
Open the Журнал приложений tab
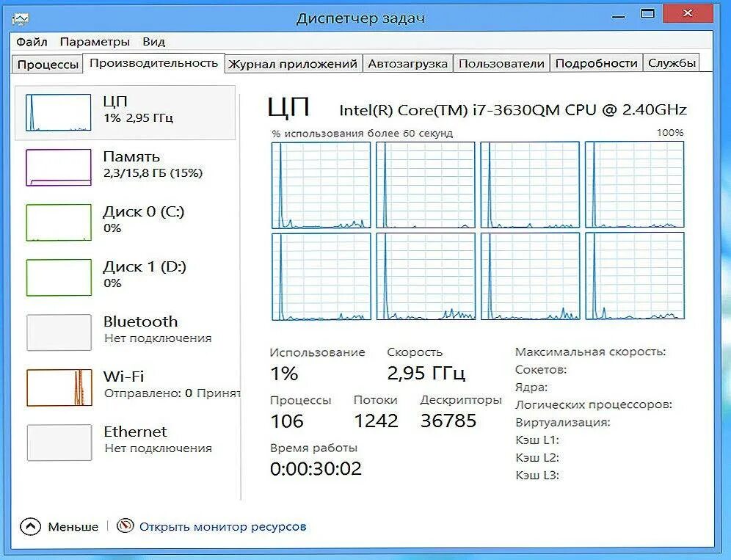(x=293, y=63)
